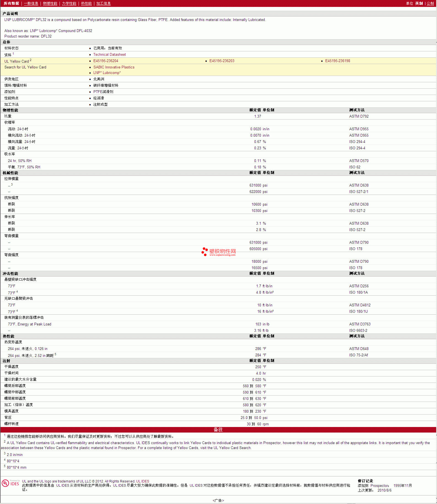Screen dimensions: 437x504
Task: Click the 修订记录 heading
Action: [365, 481]
